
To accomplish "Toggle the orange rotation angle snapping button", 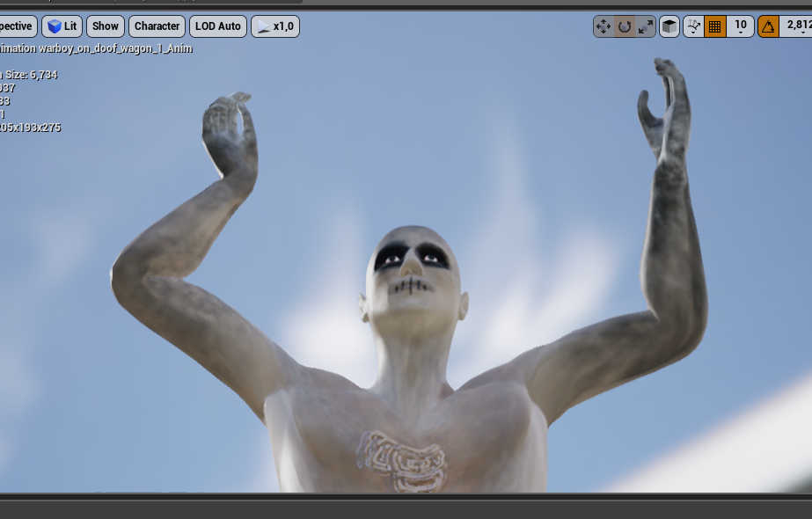I will 769,26.
